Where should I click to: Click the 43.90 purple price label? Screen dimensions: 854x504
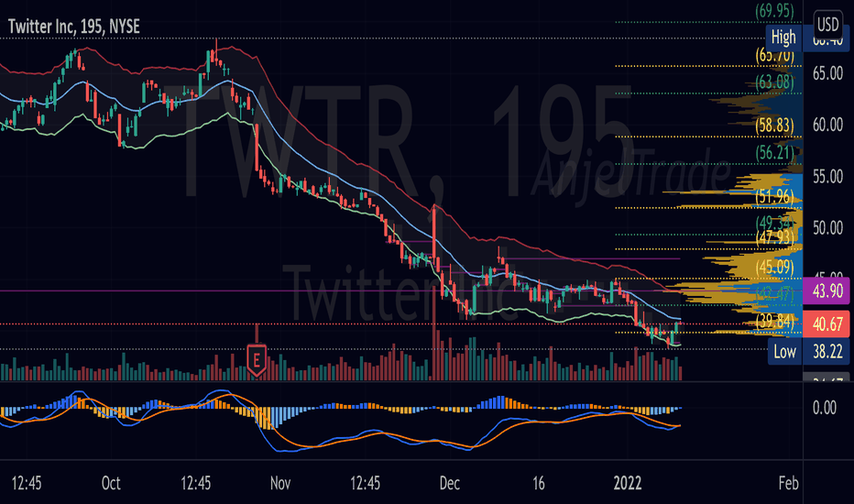(x=827, y=291)
